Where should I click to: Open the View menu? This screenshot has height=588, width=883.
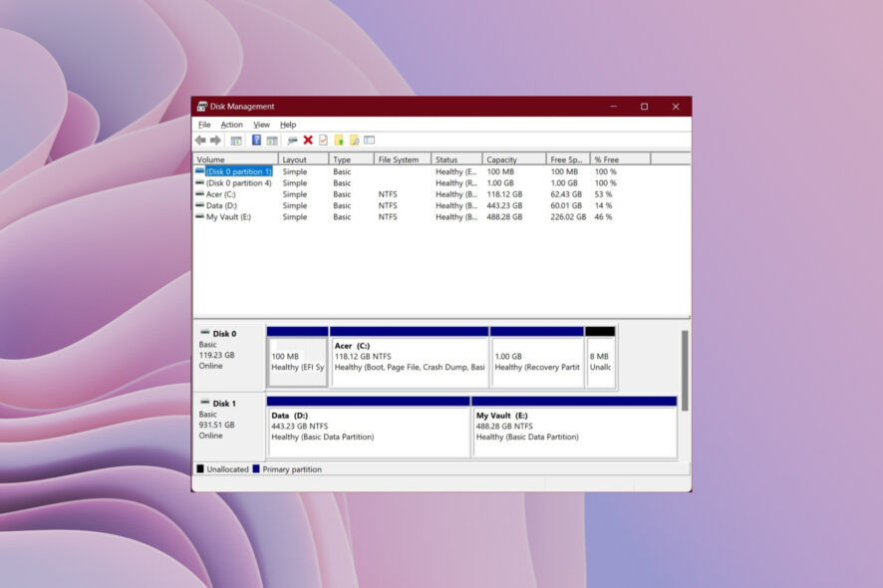(261, 125)
